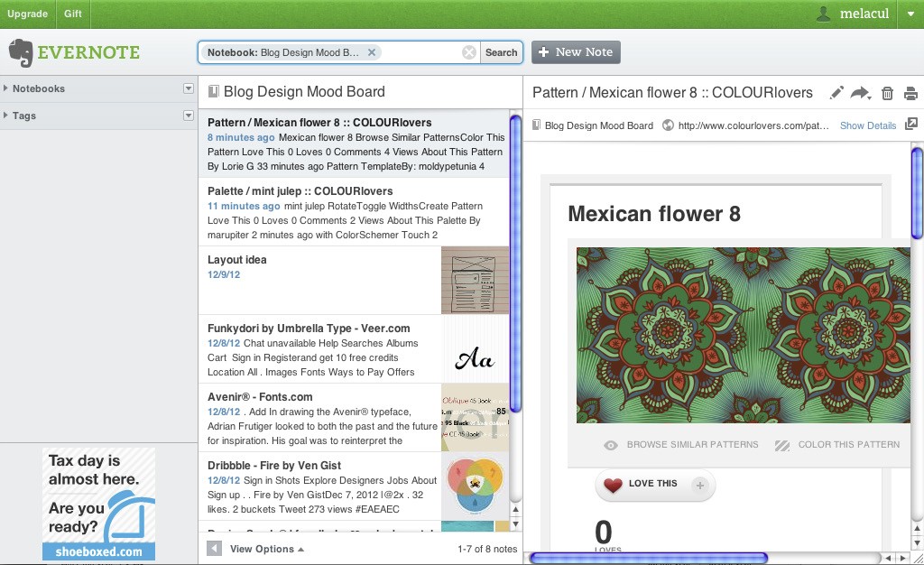Click the notebook icon in the note details bar
The height and width of the screenshot is (565, 924).
pos(536,125)
